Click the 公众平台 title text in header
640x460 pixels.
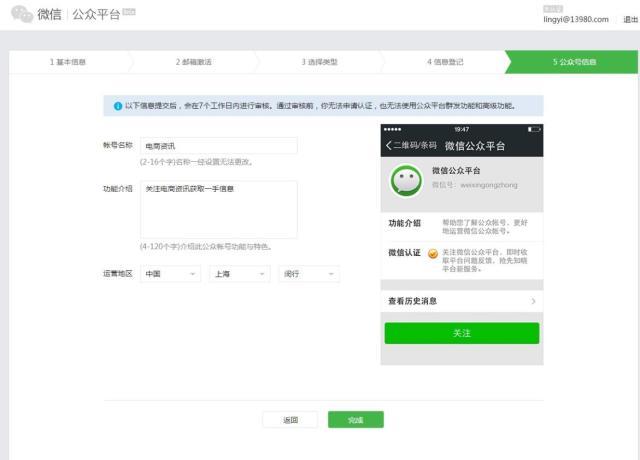[x=96, y=14]
